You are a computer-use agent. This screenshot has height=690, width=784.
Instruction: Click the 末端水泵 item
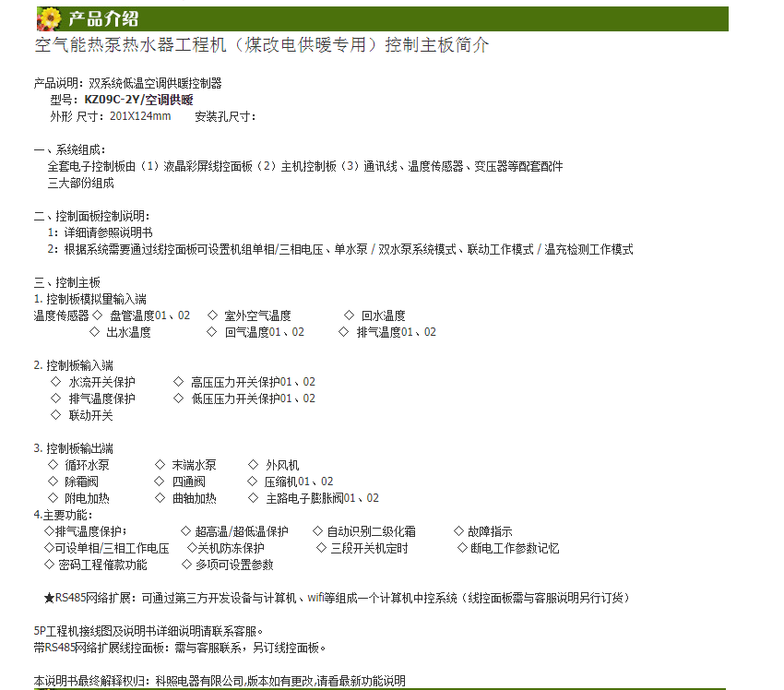click(194, 465)
